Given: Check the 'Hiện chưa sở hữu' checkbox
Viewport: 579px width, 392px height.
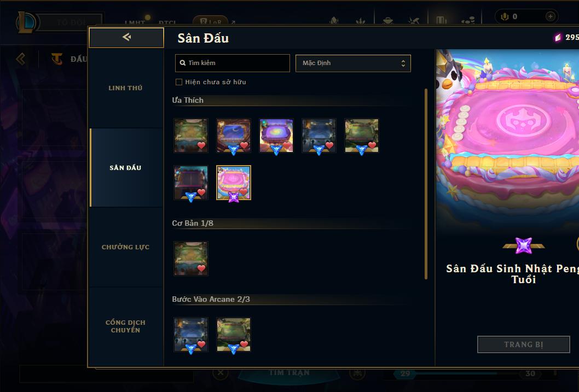Looking at the screenshot, I should click(x=179, y=82).
